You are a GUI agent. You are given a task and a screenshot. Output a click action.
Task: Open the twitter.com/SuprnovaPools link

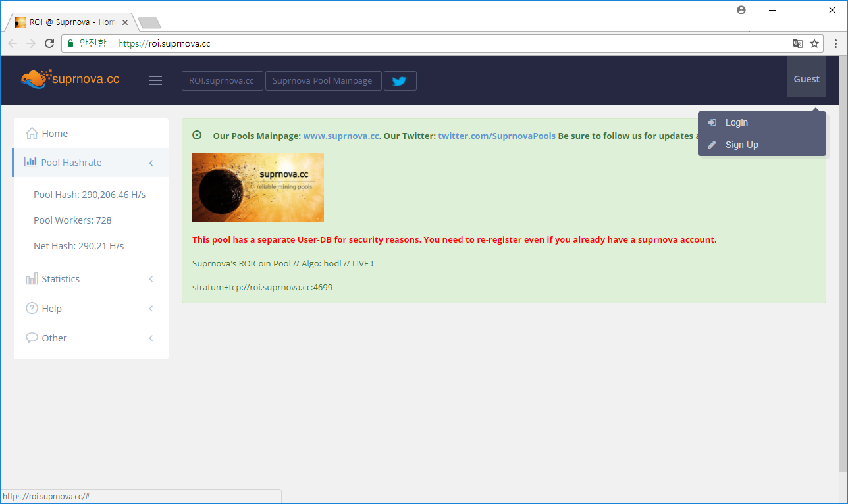tap(497, 136)
